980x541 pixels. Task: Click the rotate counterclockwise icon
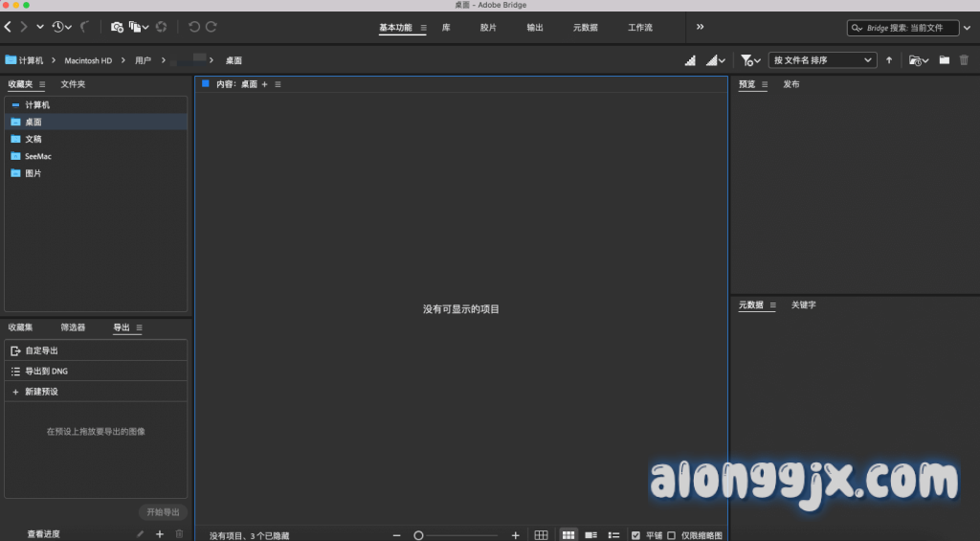[194, 27]
